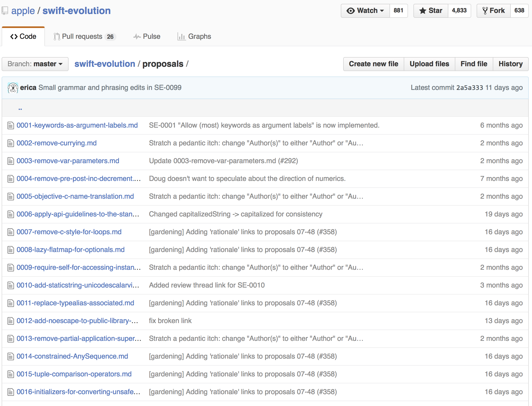The width and height of the screenshot is (532, 406).
Task: Open 0001-keywords-as-argument-labels.md
Action: pyautogui.click(x=77, y=125)
